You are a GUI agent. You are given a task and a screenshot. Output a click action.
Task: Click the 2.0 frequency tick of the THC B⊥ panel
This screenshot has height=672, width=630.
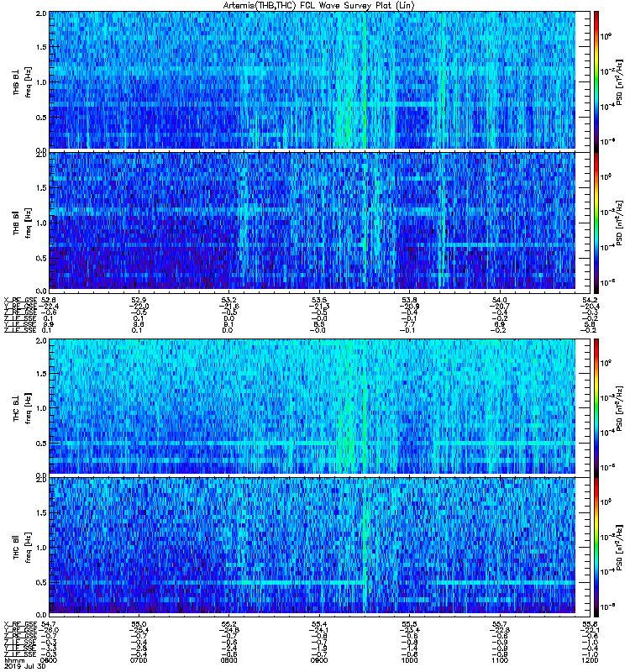(41, 341)
